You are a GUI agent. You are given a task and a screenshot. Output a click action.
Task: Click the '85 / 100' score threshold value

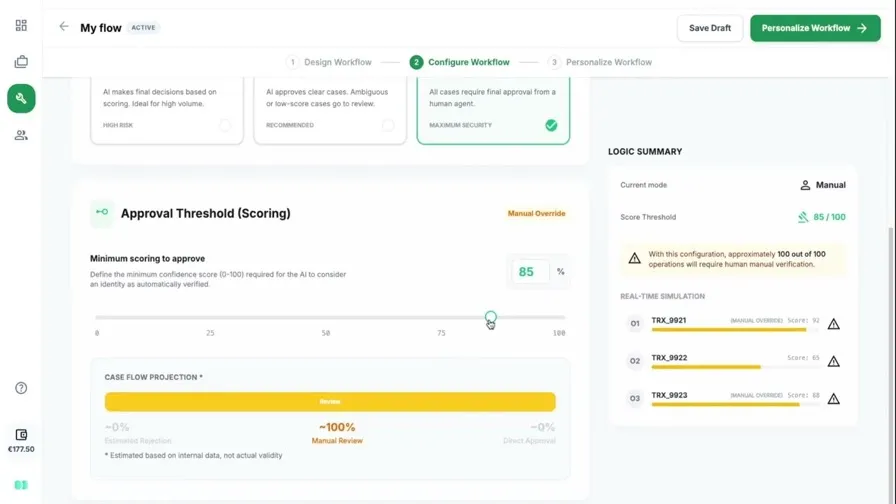829,217
